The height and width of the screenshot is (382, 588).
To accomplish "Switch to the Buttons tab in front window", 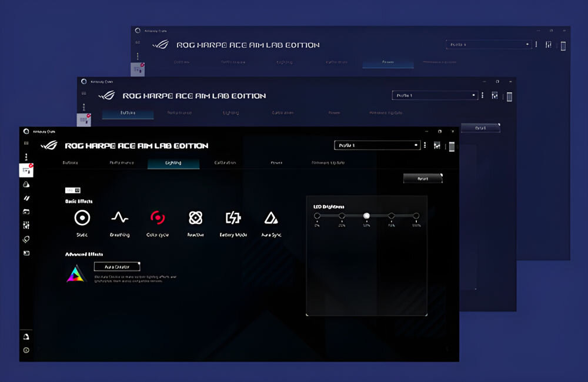I will [70, 163].
